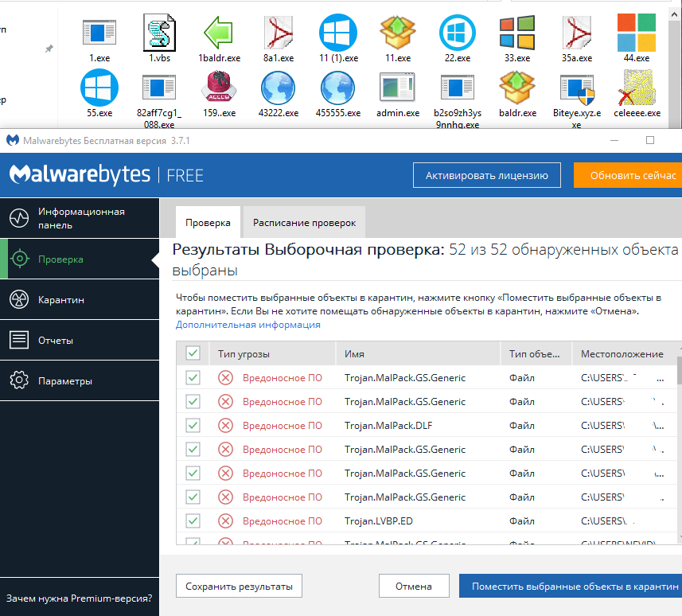This screenshot has height=616, width=682.
Task: Select the Trojan.MalPack.DLF name cell
Action: pos(388,426)
